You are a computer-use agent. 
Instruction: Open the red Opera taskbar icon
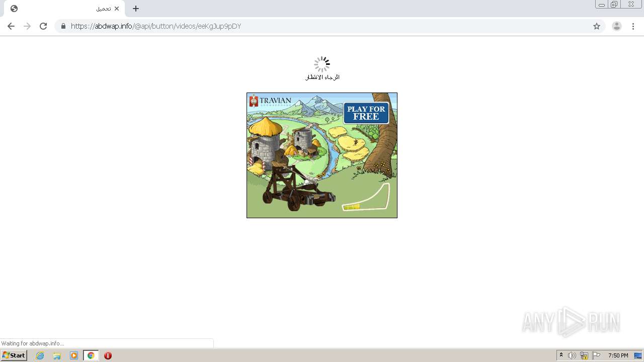[108, 355]
